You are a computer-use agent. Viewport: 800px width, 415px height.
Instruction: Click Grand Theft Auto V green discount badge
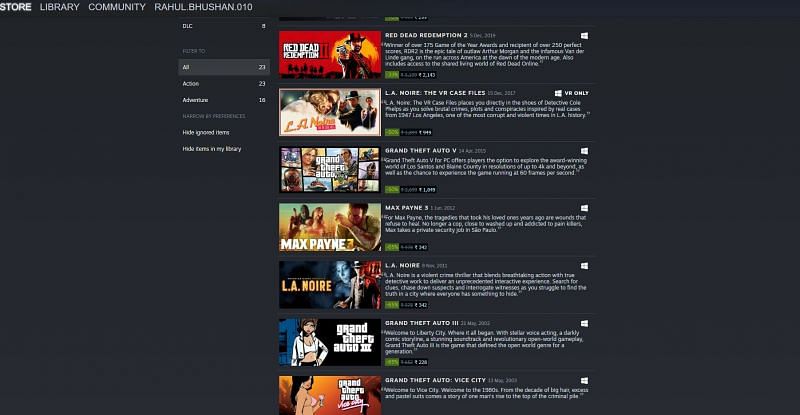click(392, 189)
